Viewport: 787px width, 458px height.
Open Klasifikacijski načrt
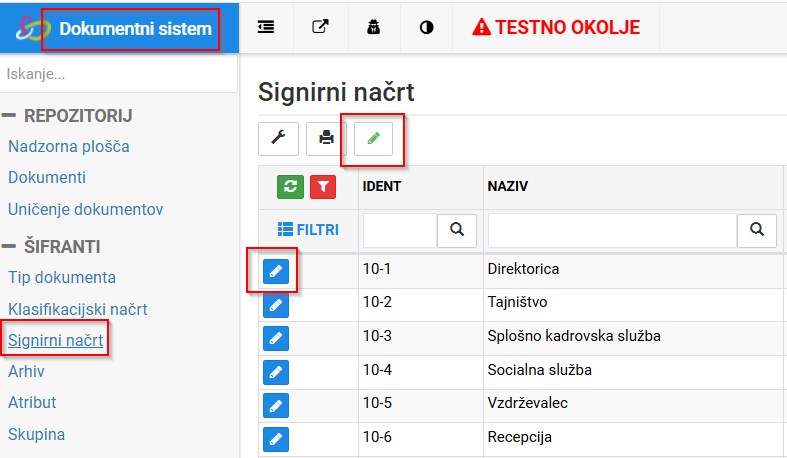click(77, 310)
